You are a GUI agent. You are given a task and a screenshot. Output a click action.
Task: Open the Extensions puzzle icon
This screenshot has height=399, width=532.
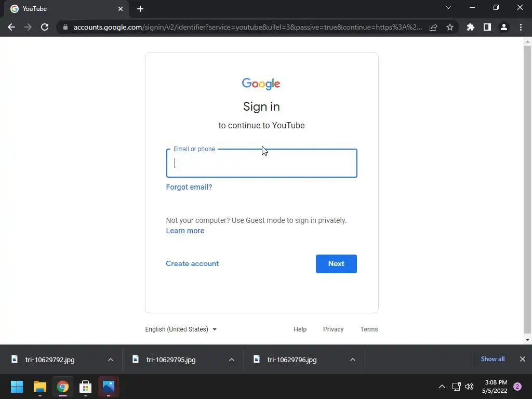(471, 27)
